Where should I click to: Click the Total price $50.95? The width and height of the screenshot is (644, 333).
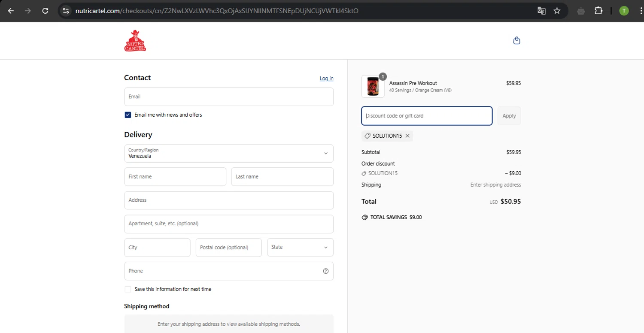[x=510, y=202]
